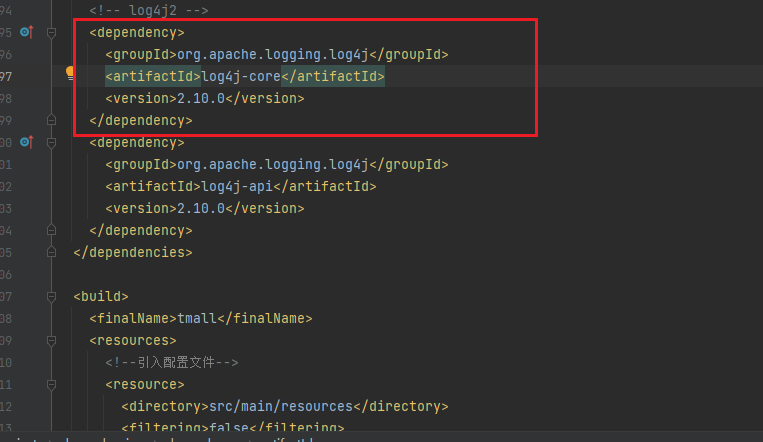The height and width of the screenshot is (442, 763).
Task: Click the src/main/resources directory value
Action: (281, 407)
